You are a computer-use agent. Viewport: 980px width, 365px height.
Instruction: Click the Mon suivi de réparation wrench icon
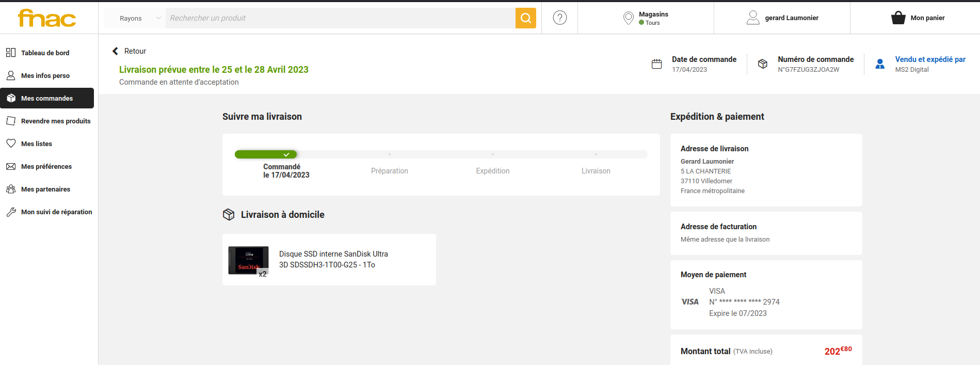click(x=11, y=212)
